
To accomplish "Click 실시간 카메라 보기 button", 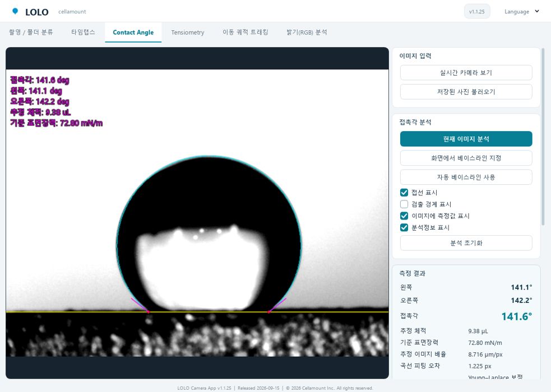I will 466,73.
